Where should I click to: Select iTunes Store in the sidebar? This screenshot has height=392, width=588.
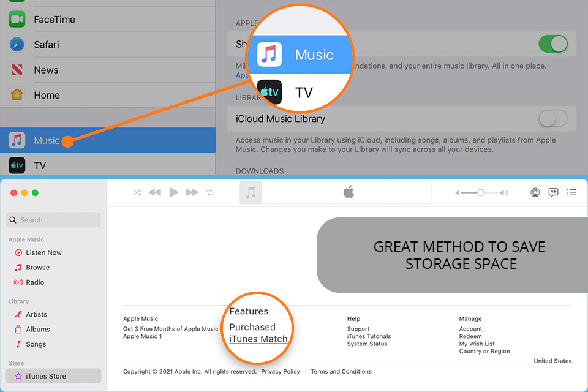coord(53,376)
